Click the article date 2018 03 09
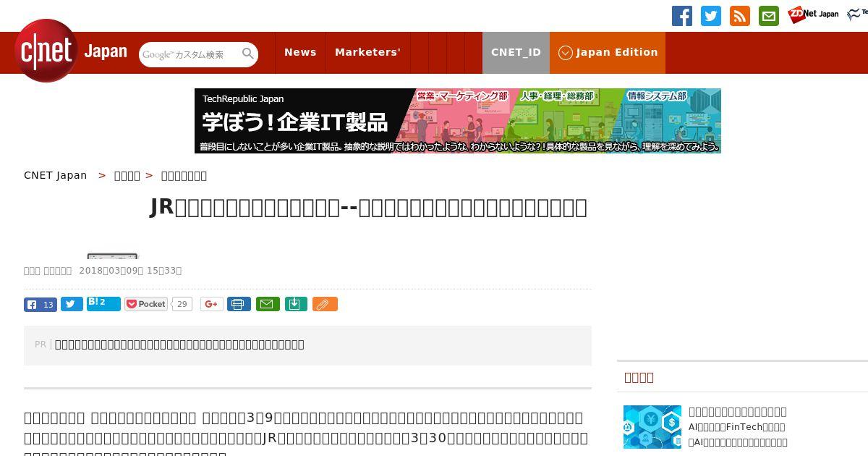This screenshot has height=456, width=868. [x=130, y=271]
